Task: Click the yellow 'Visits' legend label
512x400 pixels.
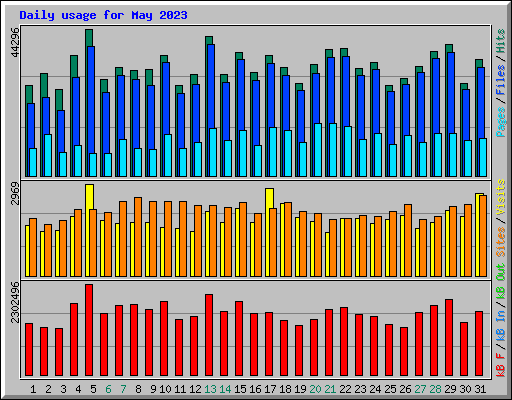Action: (x=501, y=197)
